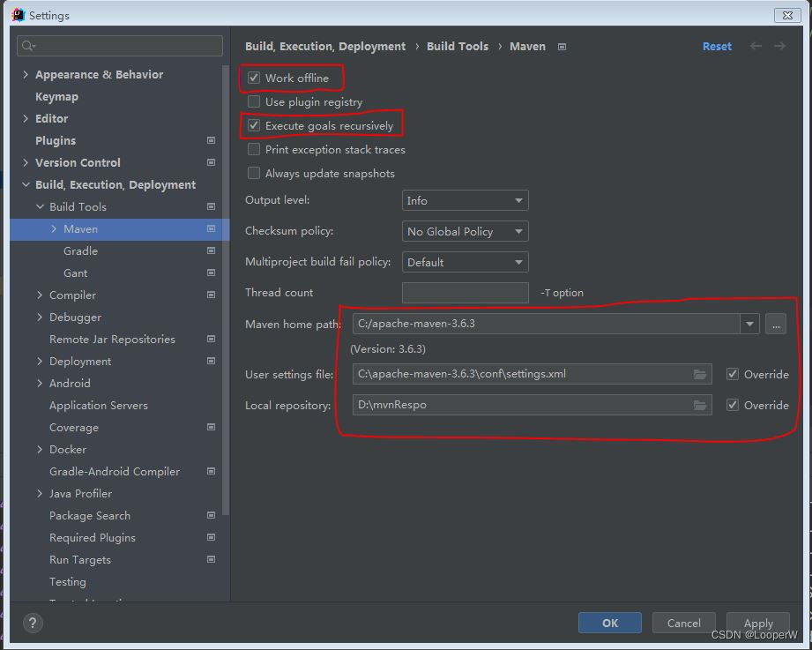Open the Testing settings page
Viewport: 812px width, 650px height.
point(67,581)
